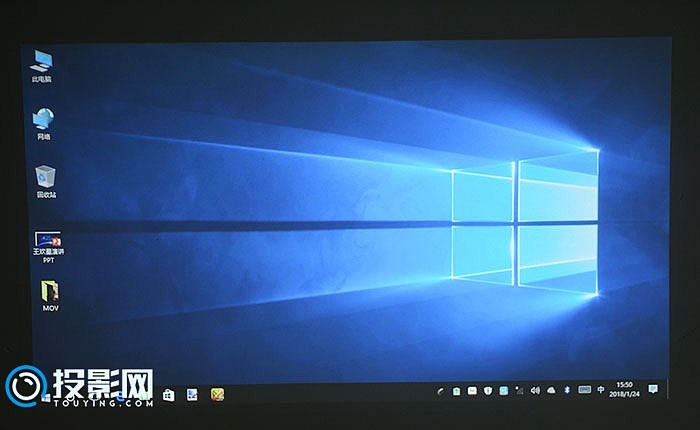
Task: Open the clock showing 15:50 2018/1/24
Action: [x=625, y=389]
